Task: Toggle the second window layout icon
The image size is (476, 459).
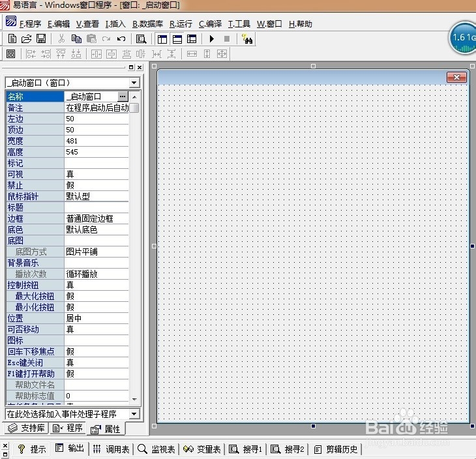Action: (177, 39)
